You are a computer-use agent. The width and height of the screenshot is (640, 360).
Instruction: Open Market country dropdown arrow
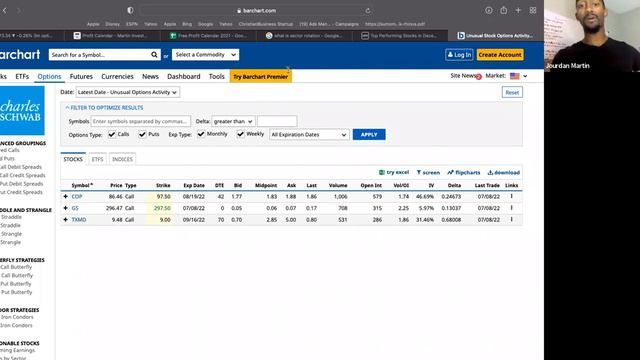point(525,76)
